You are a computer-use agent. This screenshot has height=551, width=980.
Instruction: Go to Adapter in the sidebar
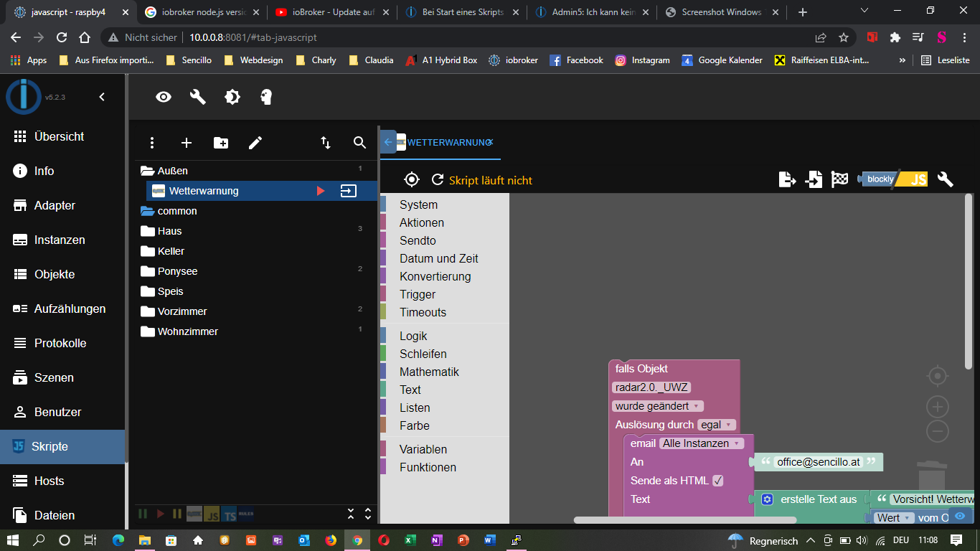pos(62,205)
